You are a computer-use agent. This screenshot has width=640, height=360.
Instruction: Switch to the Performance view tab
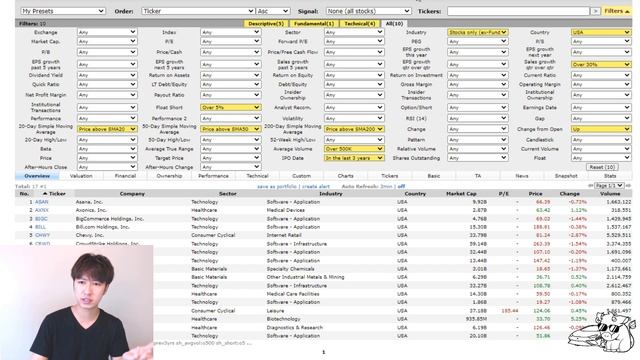[x=213, y=176]
